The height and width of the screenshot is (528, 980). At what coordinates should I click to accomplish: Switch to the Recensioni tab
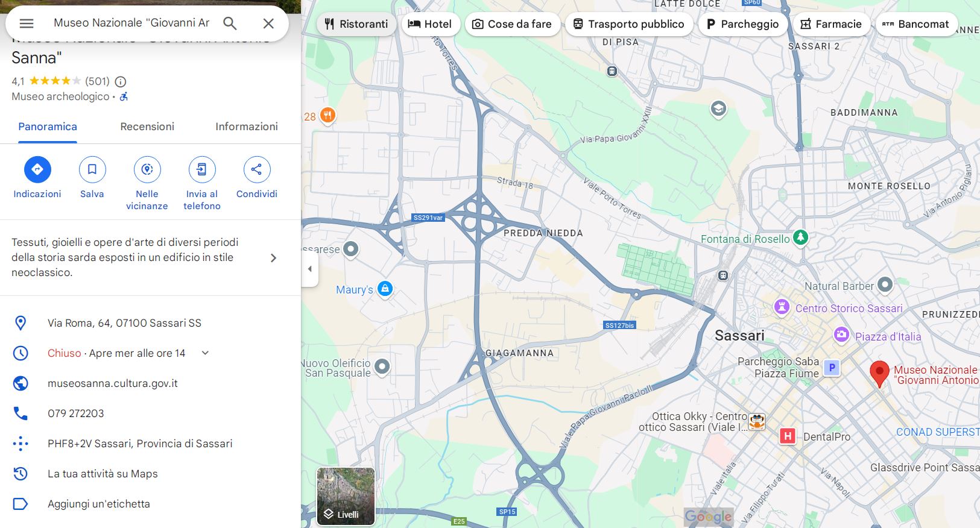click(147, 127)
